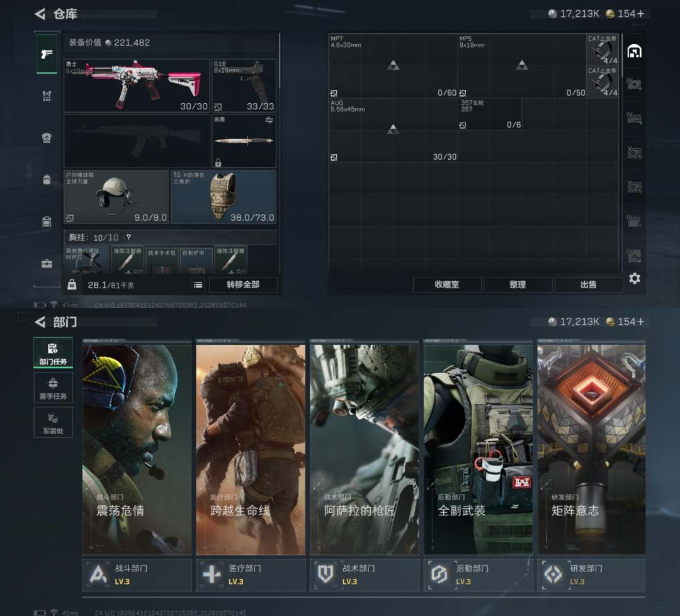Select the MP5 9x19mm stash item
Screen dimensions: 680x616
click(522, 66)
